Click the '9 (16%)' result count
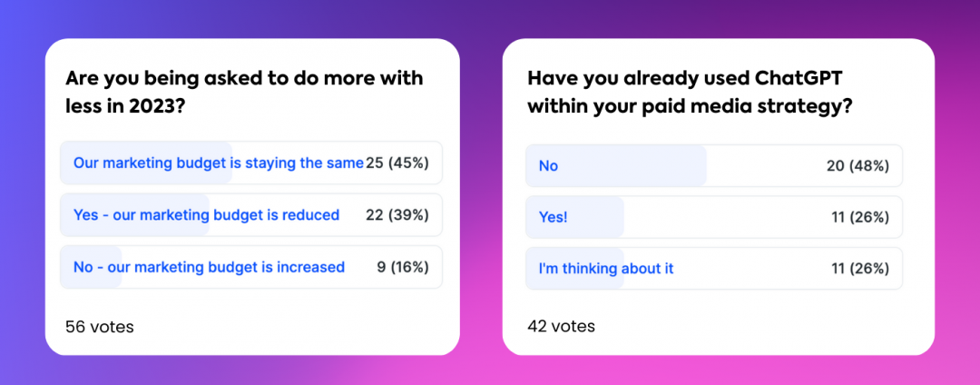980x385 pixels. tap(403, 268)
